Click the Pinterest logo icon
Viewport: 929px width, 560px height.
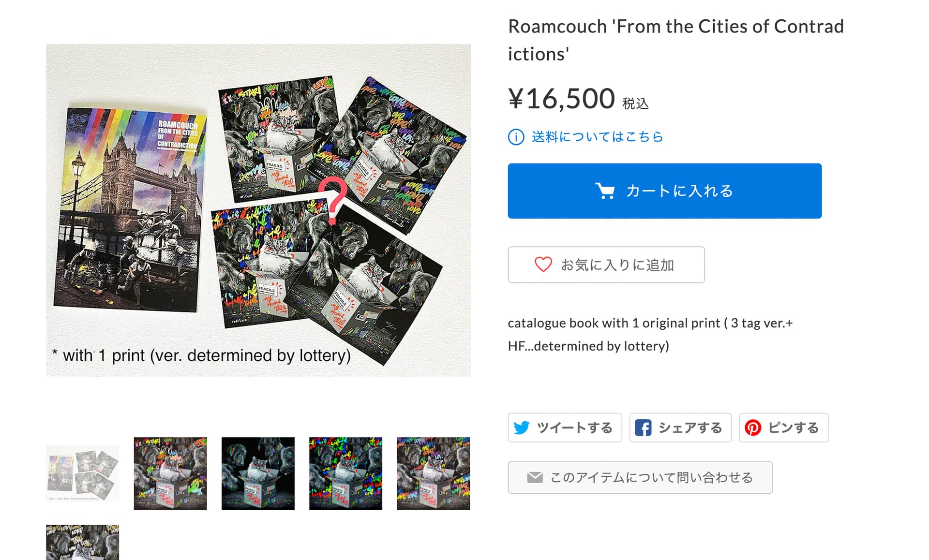[753, 428]
